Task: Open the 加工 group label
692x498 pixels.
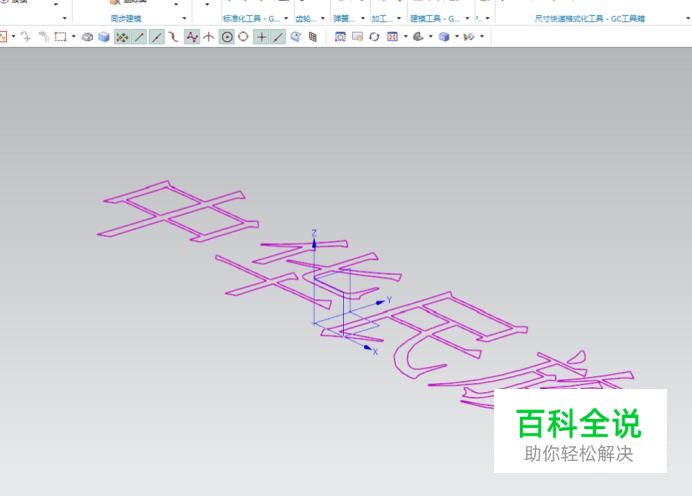Action: pos(382,19)
